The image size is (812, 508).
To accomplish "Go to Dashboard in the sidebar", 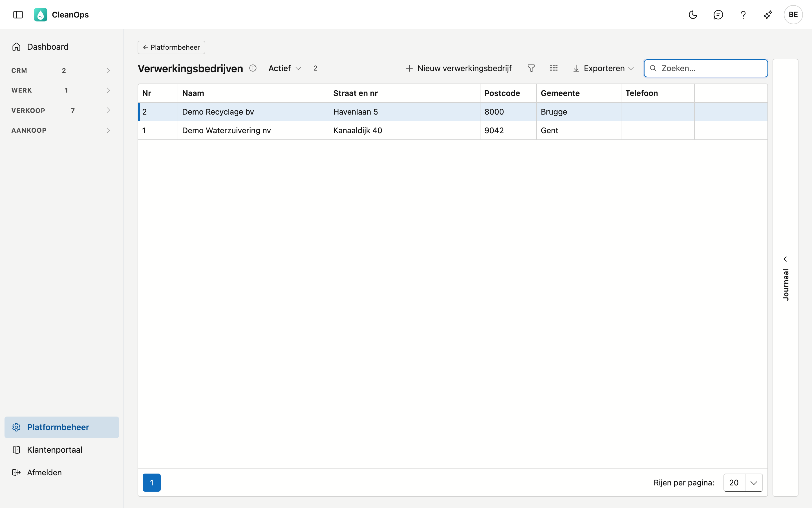I will coord(62,47).
